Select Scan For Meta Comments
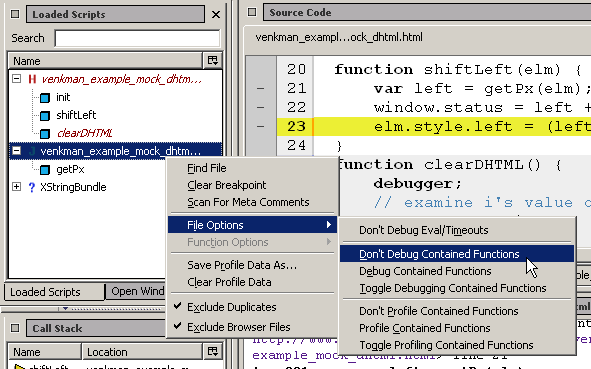 [253, 202]
